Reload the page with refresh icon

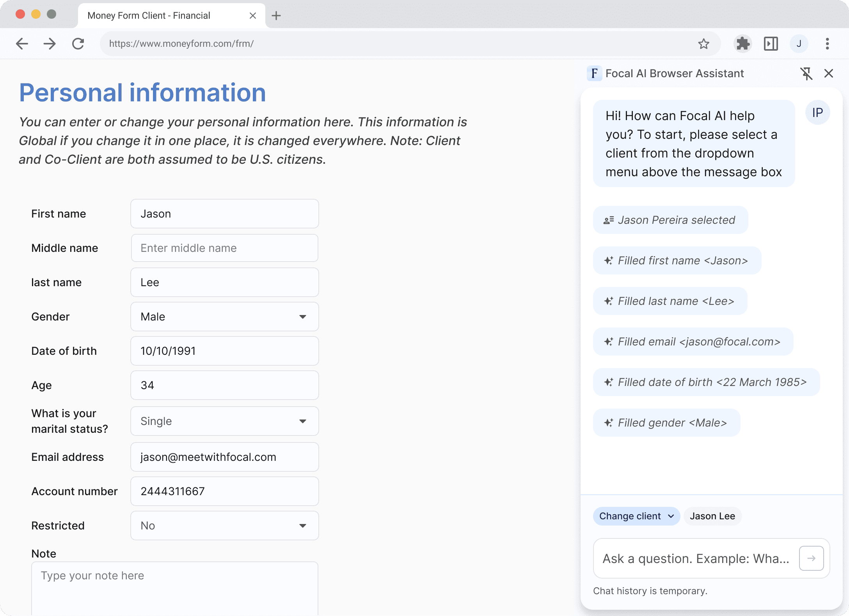tap(78, 44)
